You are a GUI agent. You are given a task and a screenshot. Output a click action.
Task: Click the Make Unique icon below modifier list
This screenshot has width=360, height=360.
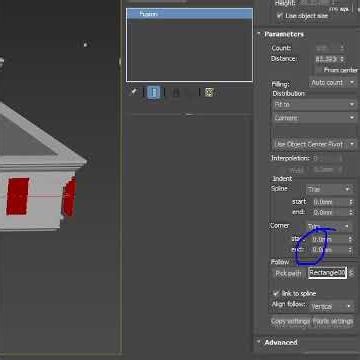pos(176,92)
